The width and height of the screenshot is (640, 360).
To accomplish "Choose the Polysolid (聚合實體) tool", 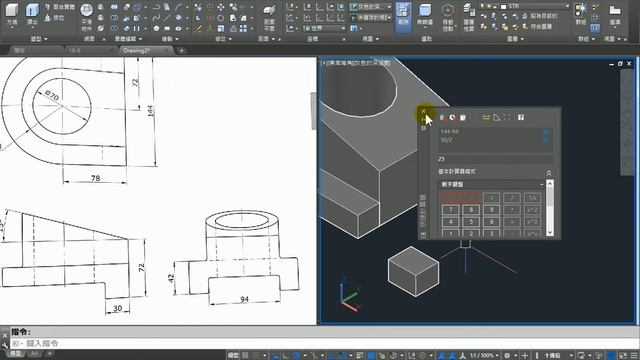I will coord(60,7).
